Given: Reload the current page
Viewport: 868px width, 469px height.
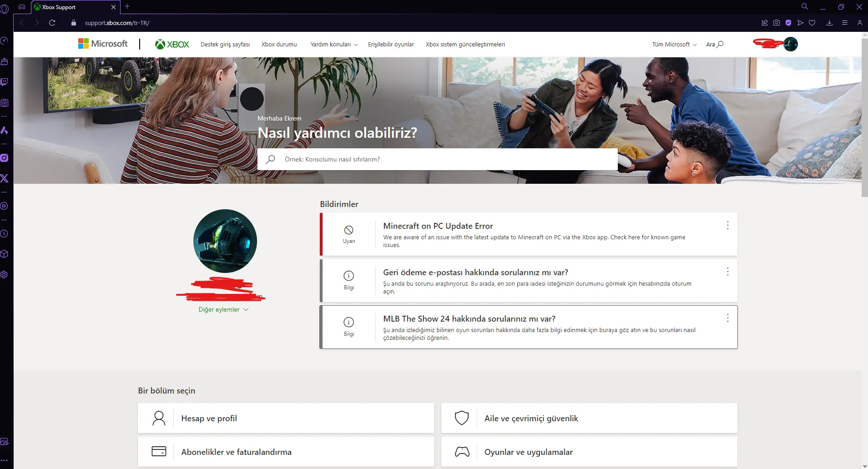Looking at the screenshot, I should click(52, 23).
